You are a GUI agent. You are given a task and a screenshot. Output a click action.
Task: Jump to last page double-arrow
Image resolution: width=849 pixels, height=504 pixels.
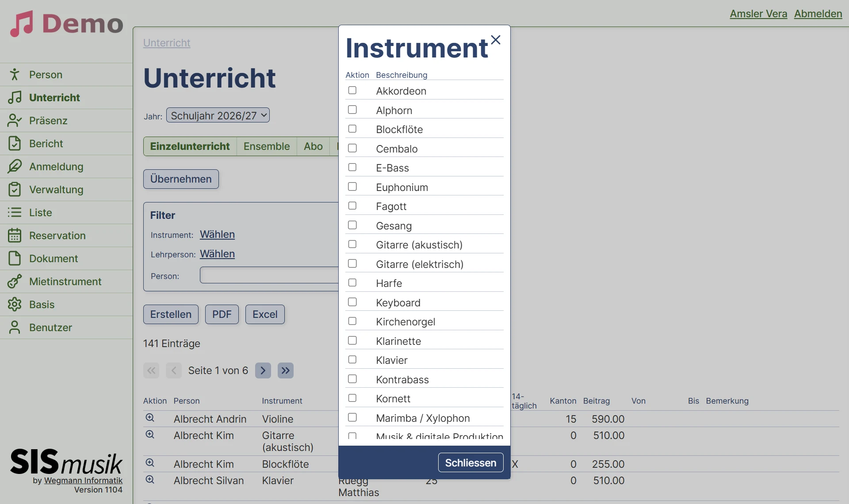click(286, 370)
